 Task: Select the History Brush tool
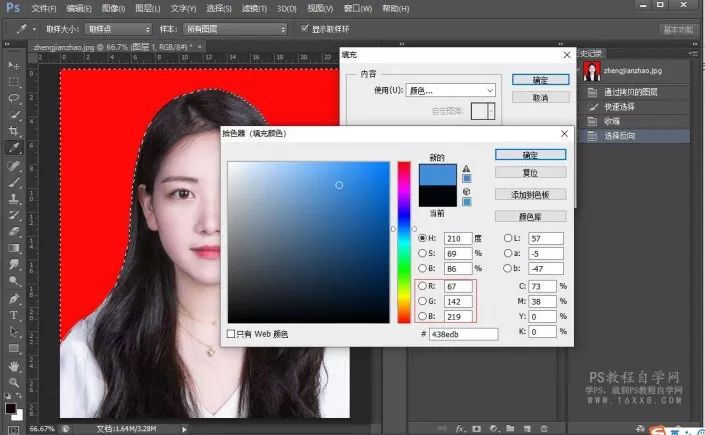pyautogui.click(x=14, y=215)
